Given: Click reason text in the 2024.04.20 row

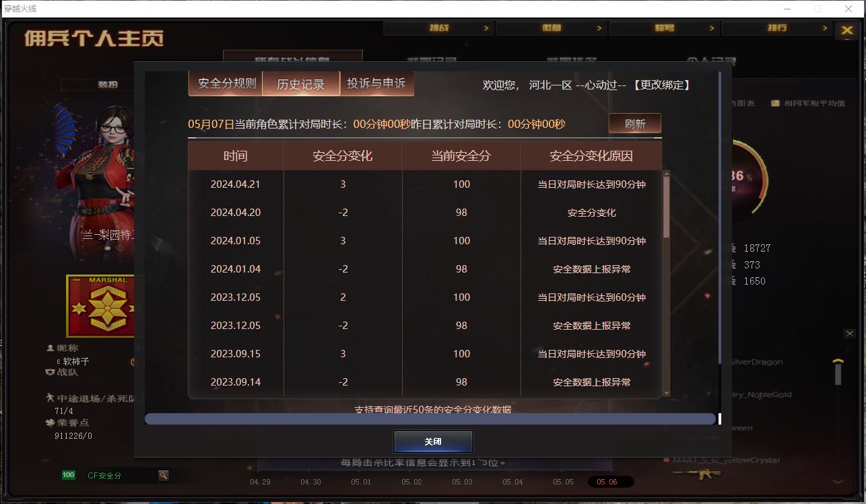Looking at the screenshot, I should tap(592, 213).
